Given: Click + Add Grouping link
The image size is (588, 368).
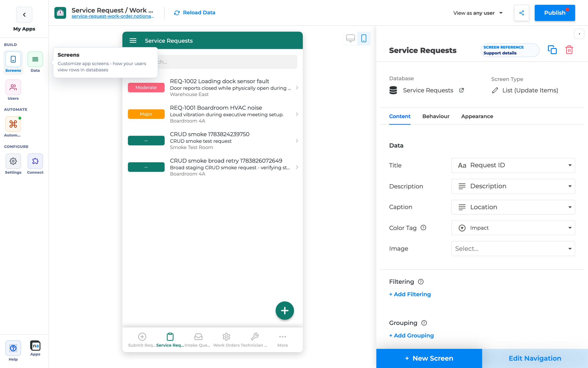Looking at the screenshot, I should click(x=411, y=335).
